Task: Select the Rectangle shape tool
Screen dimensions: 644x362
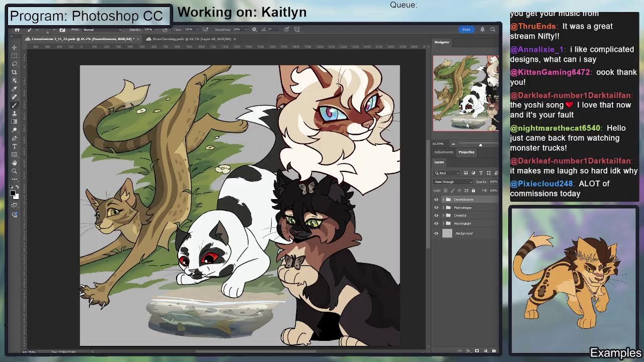Action: click(x=14, y=154)
